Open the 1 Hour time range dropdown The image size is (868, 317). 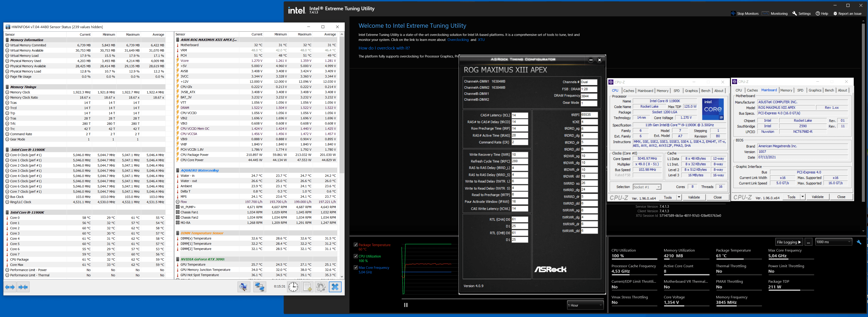pos(585,305)
